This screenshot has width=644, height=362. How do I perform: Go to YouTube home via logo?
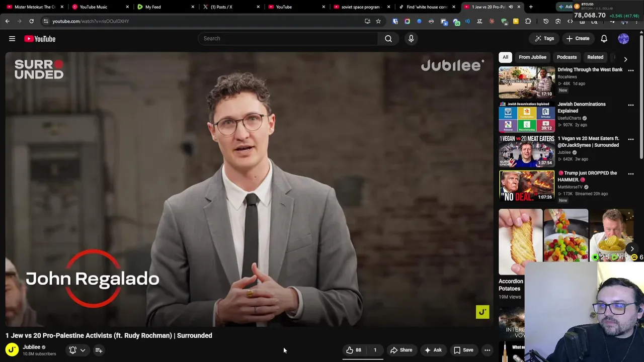(x=40, y=39)
